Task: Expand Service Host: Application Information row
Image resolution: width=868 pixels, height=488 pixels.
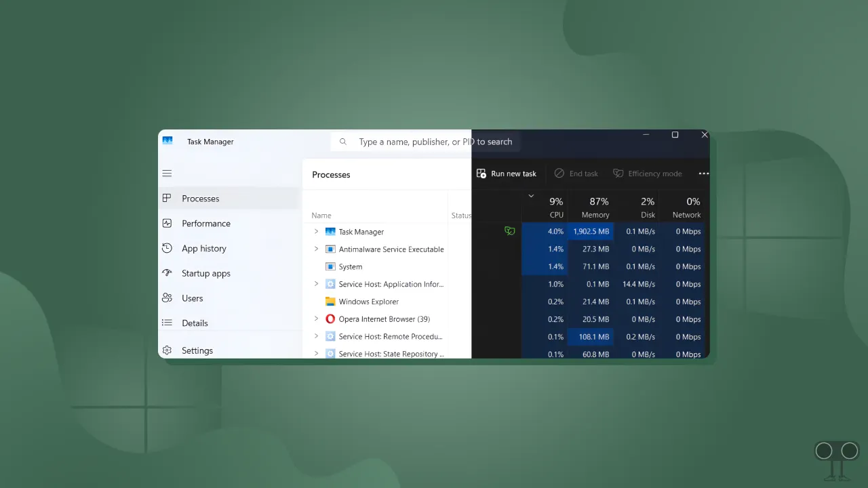Action: point(316,284)
